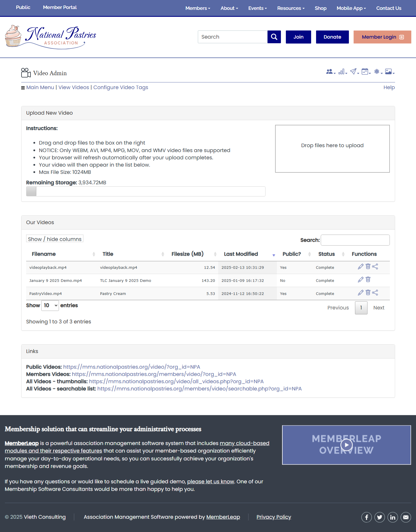Open the Members Videos URL link
The height and width of the screenshot is (532, 416).
[x=154, y=374]
